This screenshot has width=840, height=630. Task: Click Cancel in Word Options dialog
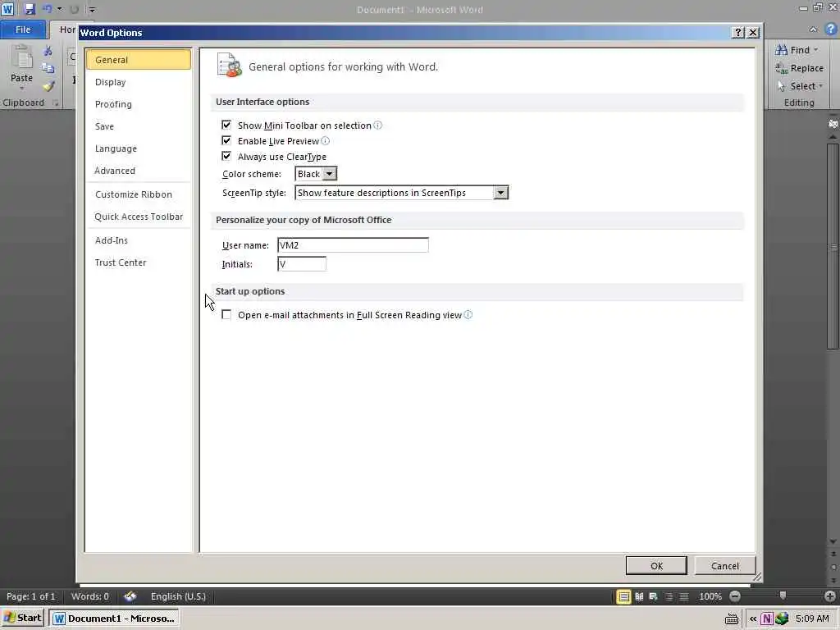[725, 566]
